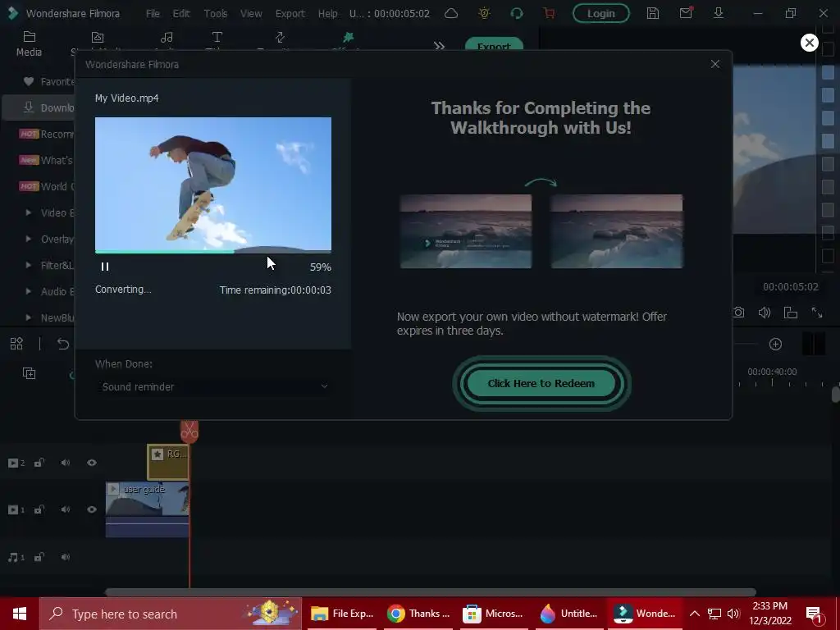The image size is (840, 630).
Task: Click the timeline layout grid icon
Action: coord(16,344)
